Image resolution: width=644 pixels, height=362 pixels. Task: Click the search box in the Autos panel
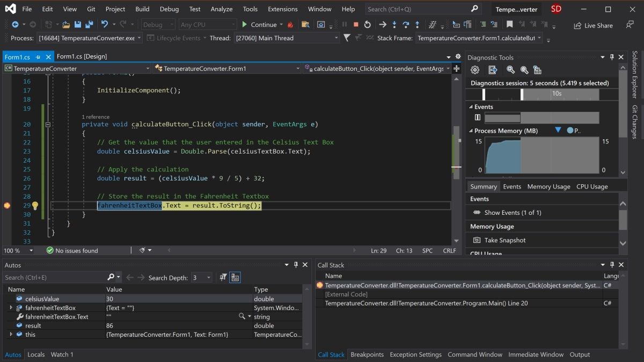(x=54, y=277)
